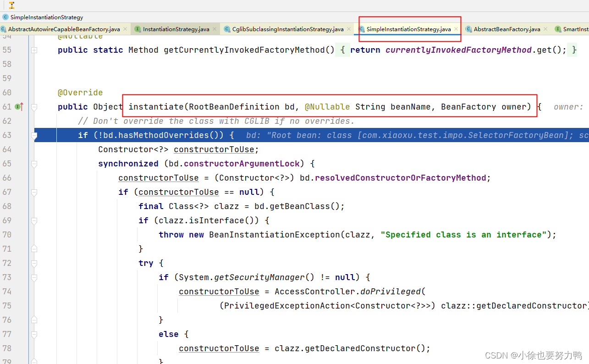Image resolution: width=589 pixels, height=364 pixels.
Task: Click Constructor<?> declaration on line 64
Action: point(133,149)
